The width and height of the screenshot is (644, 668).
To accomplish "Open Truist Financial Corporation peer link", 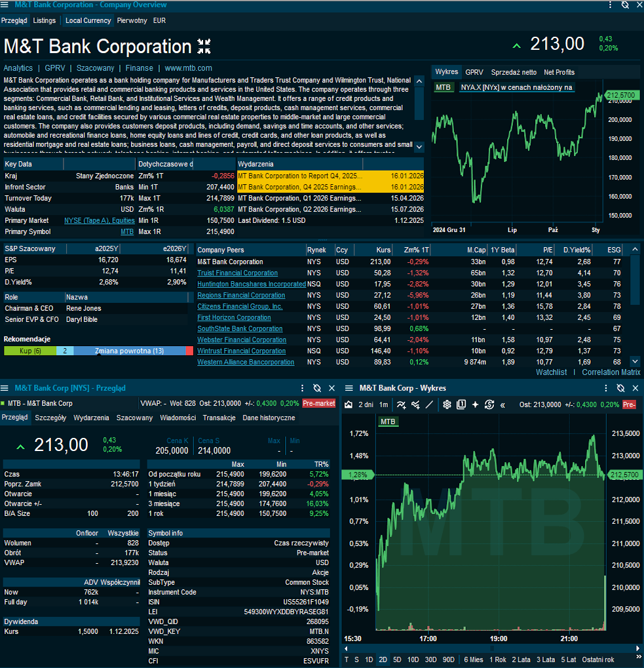I will [x=237, y=273].
